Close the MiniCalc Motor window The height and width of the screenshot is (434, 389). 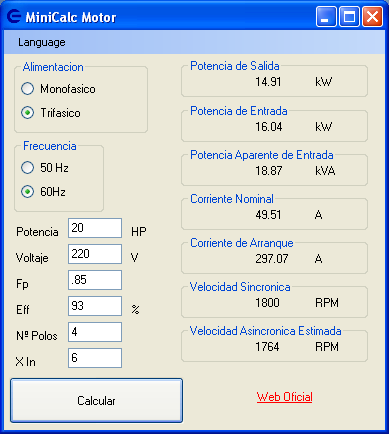[372, 16]
